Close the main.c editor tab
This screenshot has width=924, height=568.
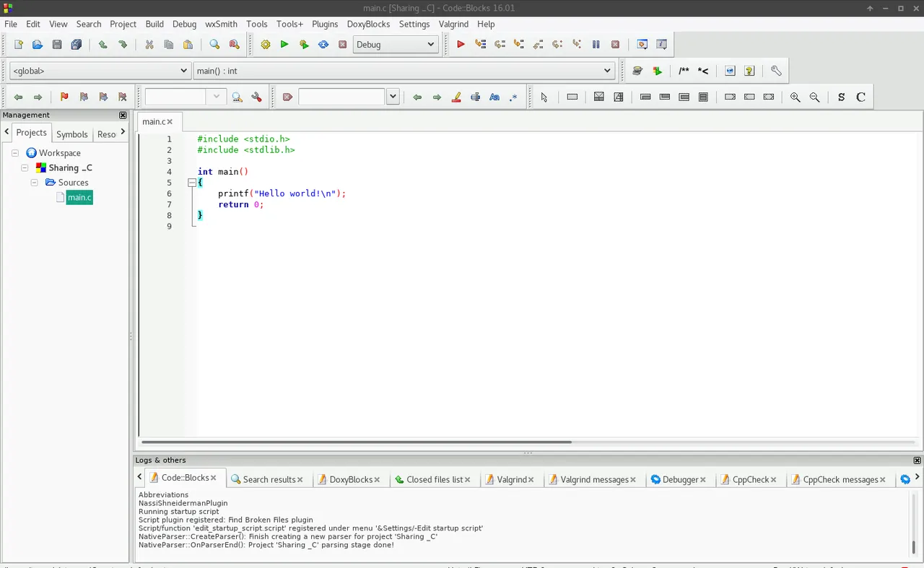(x=170, y=122)
